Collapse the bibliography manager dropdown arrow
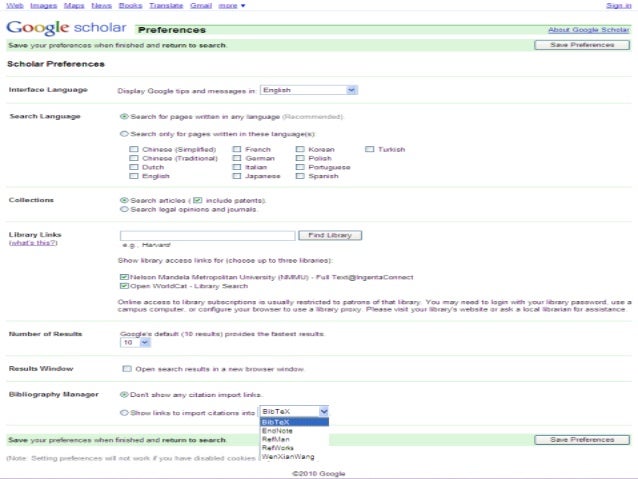This screenshot has height=479, width=638. 323,411
